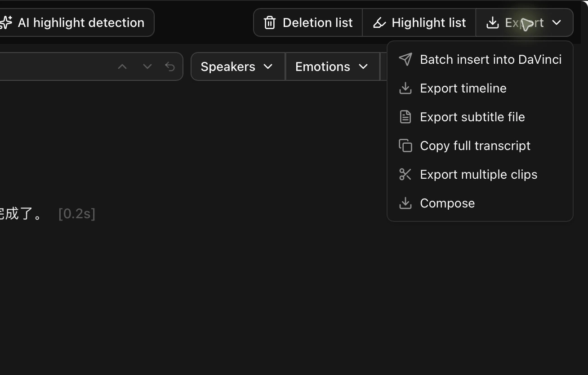Collapse the Export dropdown chevron
The height and width of the screenshot is (375, 588).
[x=557, y=22]
